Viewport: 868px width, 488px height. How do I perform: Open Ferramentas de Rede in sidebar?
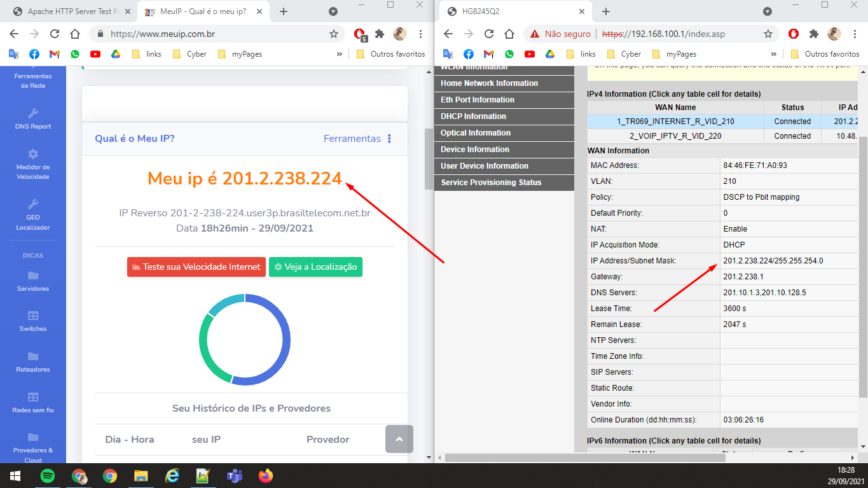point(33,76)
